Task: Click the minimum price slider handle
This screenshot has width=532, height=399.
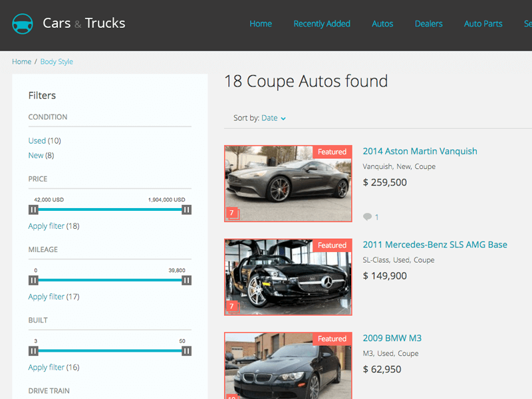Action: click(33, 209)
